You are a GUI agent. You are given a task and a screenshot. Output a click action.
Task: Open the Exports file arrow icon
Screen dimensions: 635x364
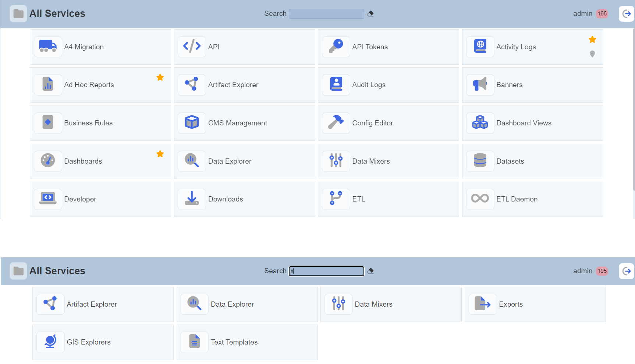click(482, 304)
